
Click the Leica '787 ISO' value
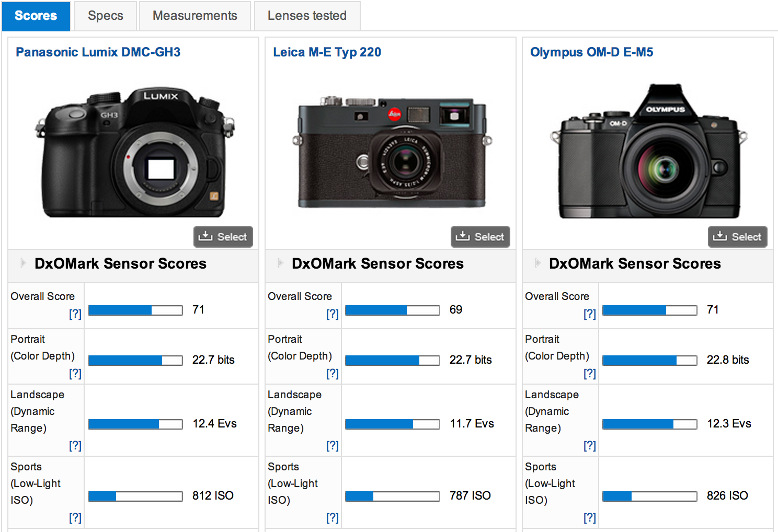point(470,495)
